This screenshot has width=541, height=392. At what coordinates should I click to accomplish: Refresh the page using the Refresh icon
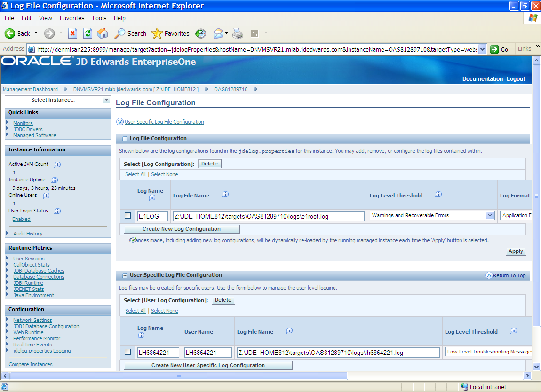88,33
